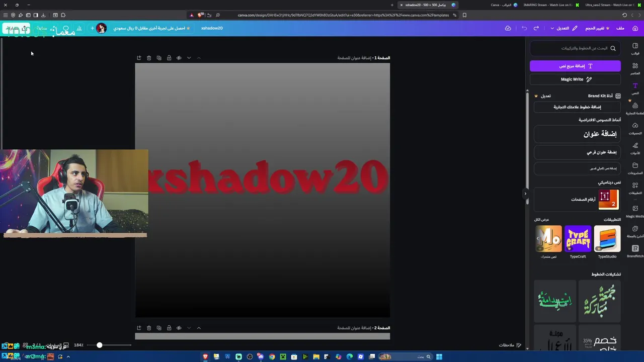Click the Magic Write button
Viewport: 644px width, 362px height.
coord(575,79)
